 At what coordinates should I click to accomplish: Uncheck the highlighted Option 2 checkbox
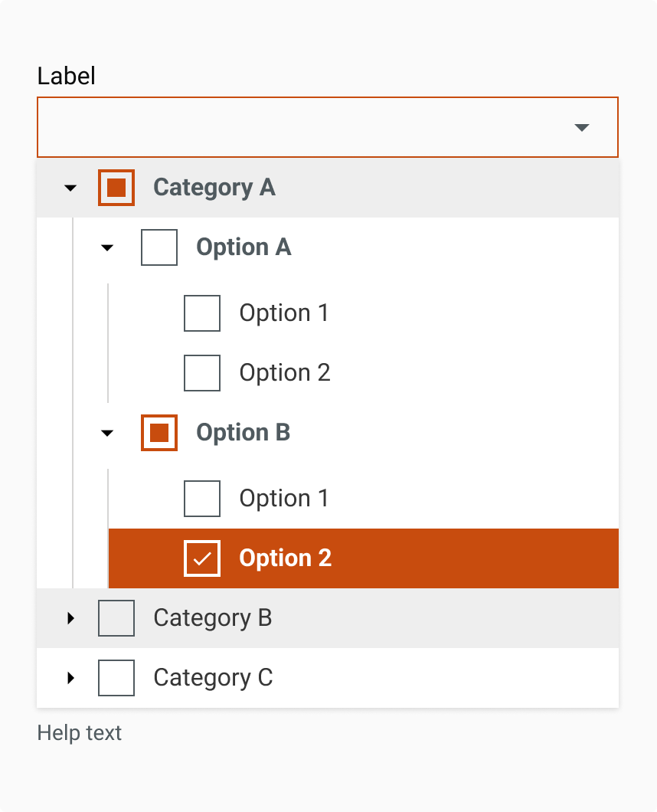click(x=202, y=558)
